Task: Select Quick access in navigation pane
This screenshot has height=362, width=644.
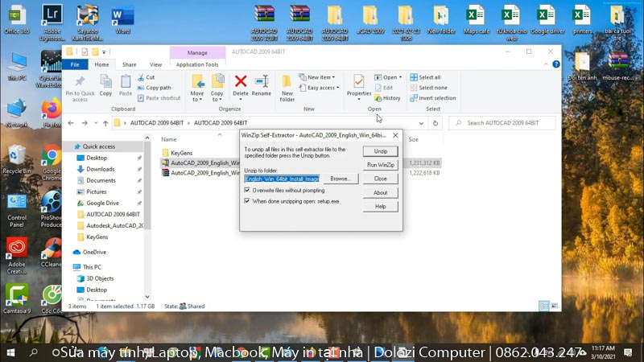Action: click(98, 146)
